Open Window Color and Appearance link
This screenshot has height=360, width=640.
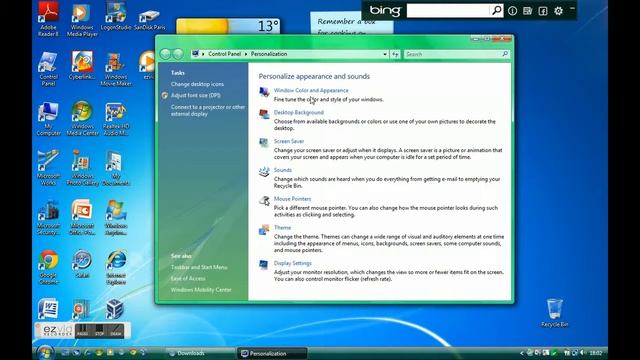click(311, 90)
